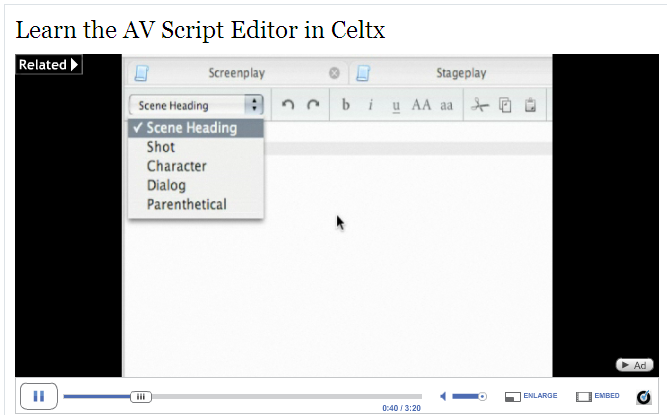
Task: Click the Cut scissors icon
Action: 480,105
